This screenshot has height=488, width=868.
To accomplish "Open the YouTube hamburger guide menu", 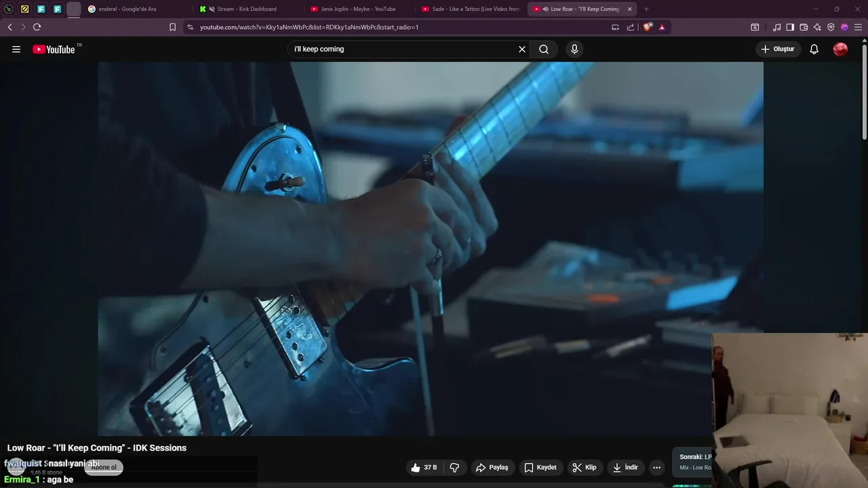I will coord(16,49).
